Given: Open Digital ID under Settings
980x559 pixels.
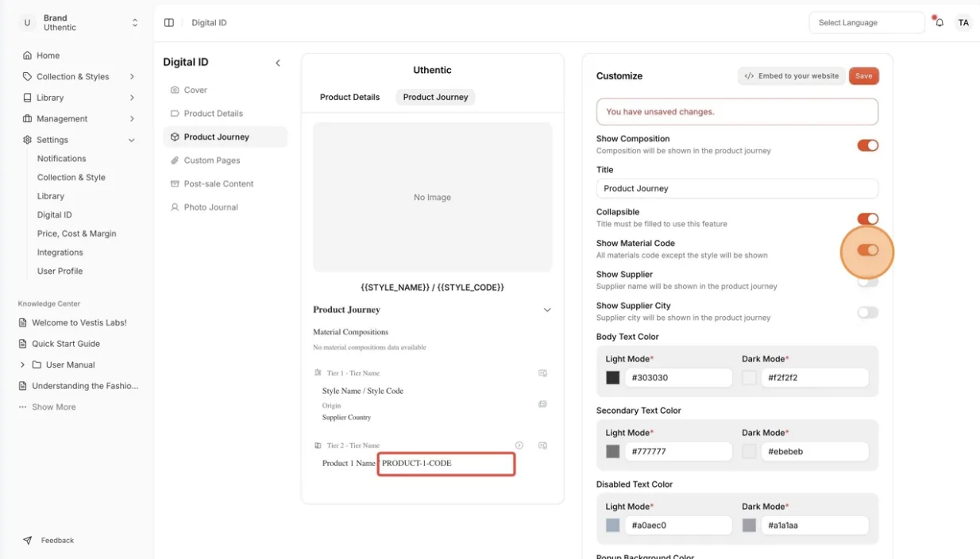Looking at the screenshot, I should click(x=55, y=215).
